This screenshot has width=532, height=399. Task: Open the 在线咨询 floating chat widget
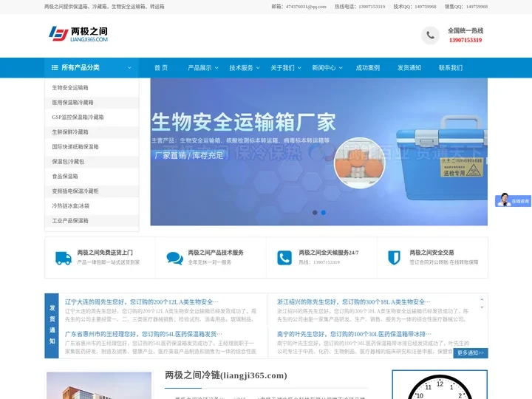click(x=513, y=201)
